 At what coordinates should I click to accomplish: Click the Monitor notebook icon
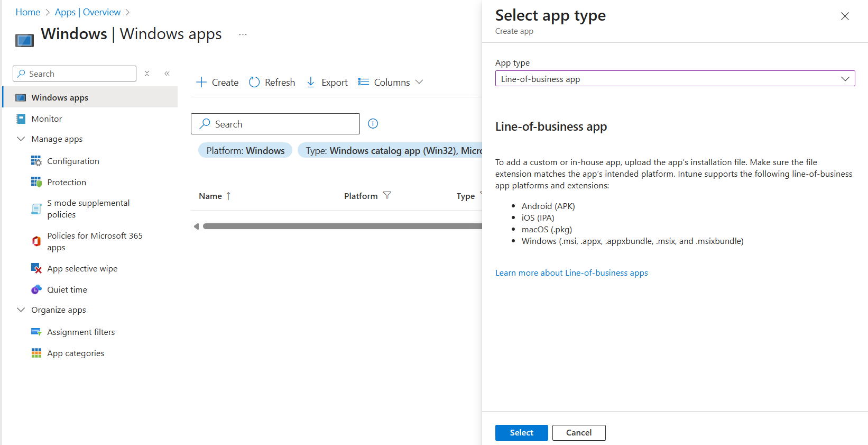click(x=21, y=119)
